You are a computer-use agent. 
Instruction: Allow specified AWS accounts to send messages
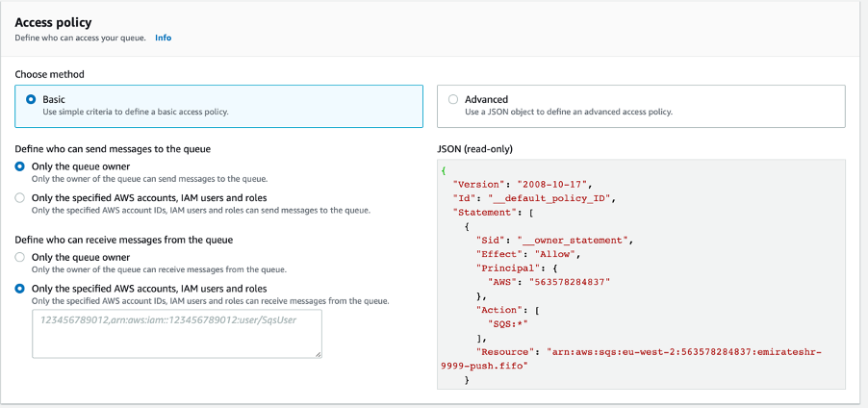[x=21, y=197]
